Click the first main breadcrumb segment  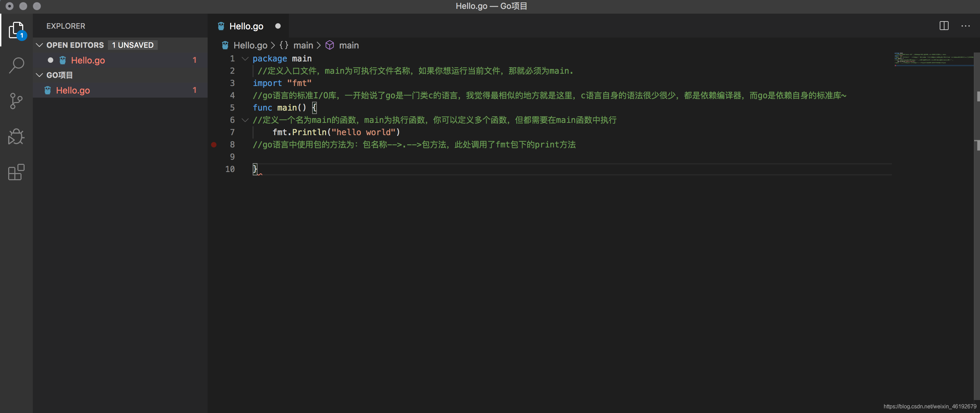[x=303, y=45]
